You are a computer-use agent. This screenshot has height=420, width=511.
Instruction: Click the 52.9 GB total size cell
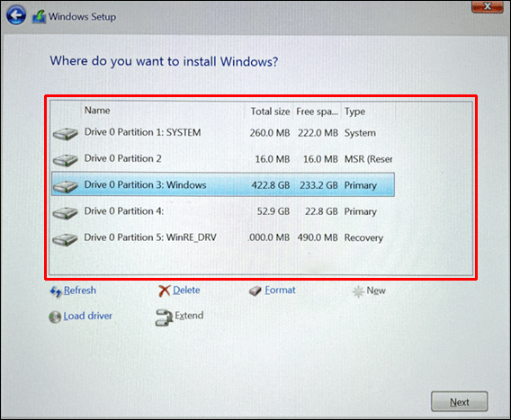coord(273,211)
